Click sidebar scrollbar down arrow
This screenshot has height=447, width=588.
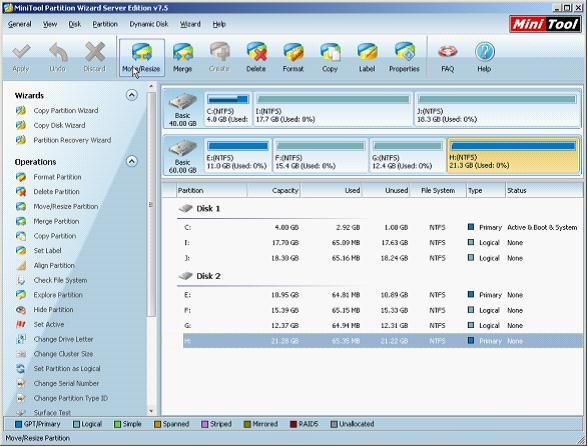coord(152,411)
